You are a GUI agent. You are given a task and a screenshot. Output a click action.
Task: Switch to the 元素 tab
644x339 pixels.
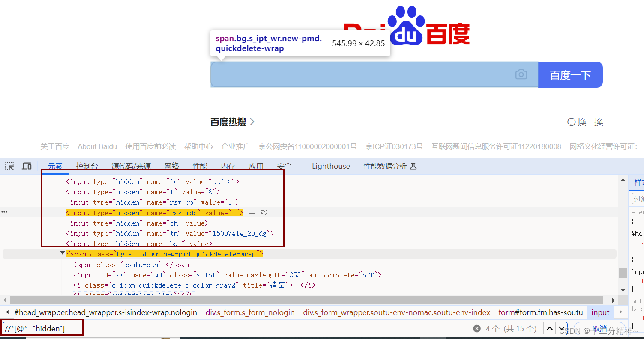tap(55, 166)
